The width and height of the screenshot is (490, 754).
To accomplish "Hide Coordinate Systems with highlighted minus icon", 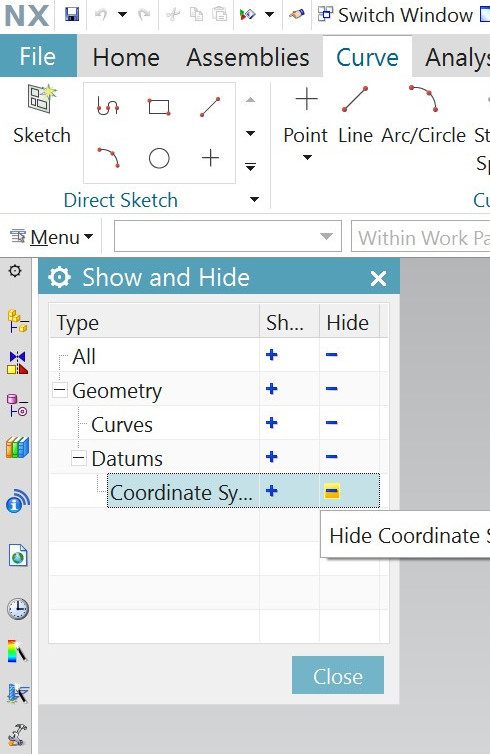I will (x=332, y=491).
